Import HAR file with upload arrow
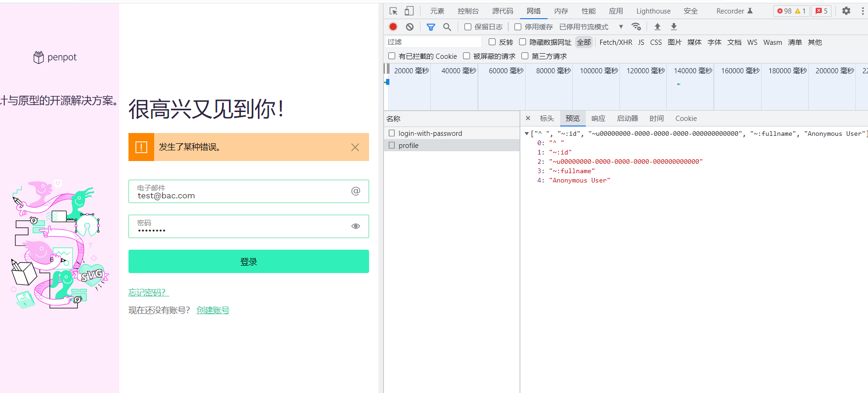 657,27
